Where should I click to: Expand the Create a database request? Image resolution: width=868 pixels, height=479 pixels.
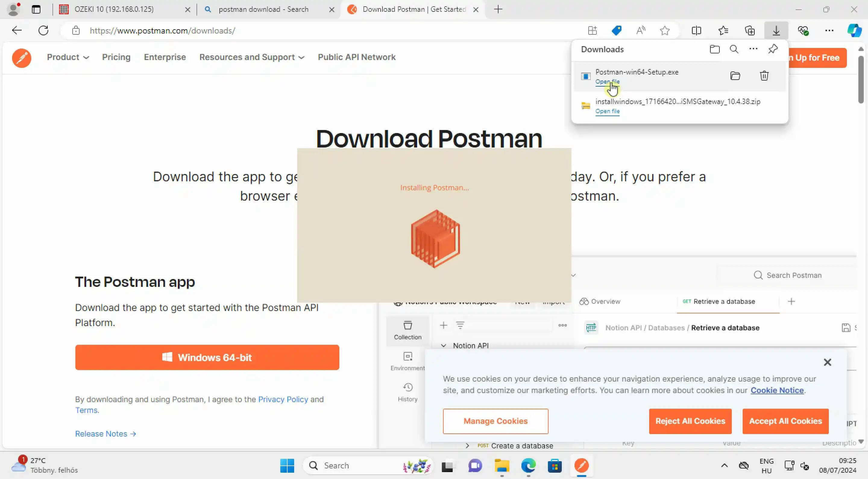tap(467, 446)
